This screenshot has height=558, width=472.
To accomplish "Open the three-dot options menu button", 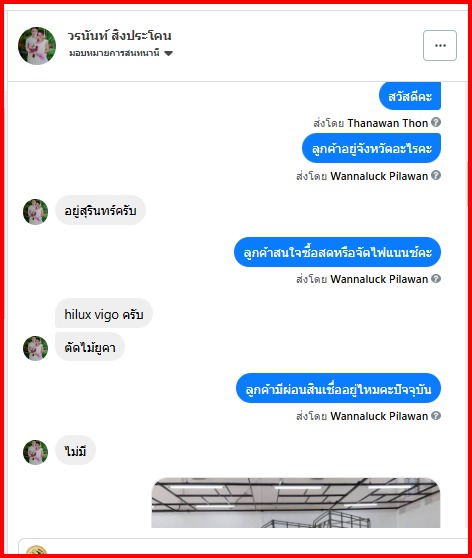I will pos(440,46).
